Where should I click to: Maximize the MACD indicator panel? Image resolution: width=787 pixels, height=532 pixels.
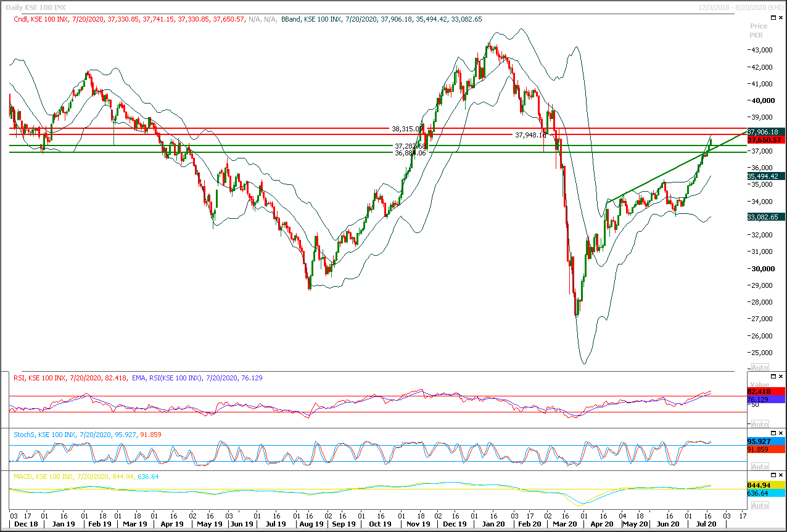(x=772, y=476)
